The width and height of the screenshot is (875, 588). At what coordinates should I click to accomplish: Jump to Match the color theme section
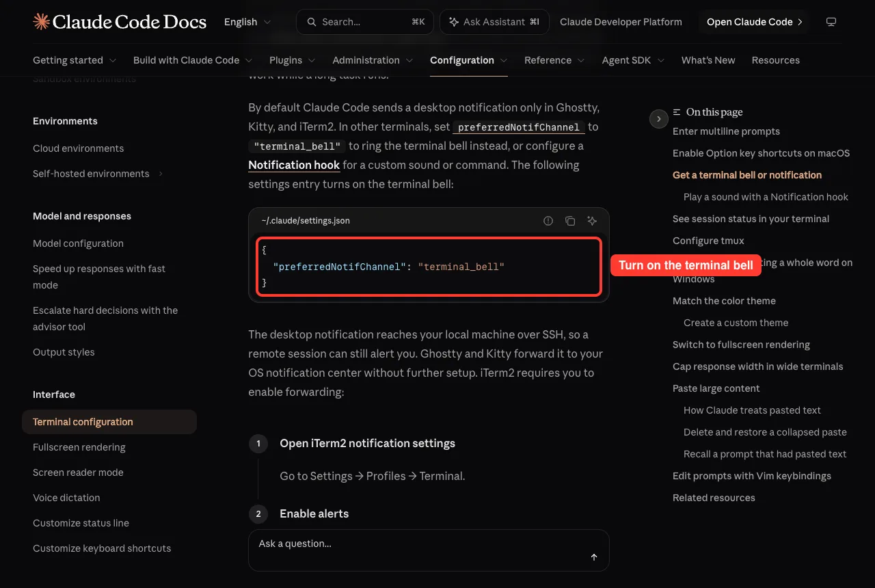tap(724, 301)
